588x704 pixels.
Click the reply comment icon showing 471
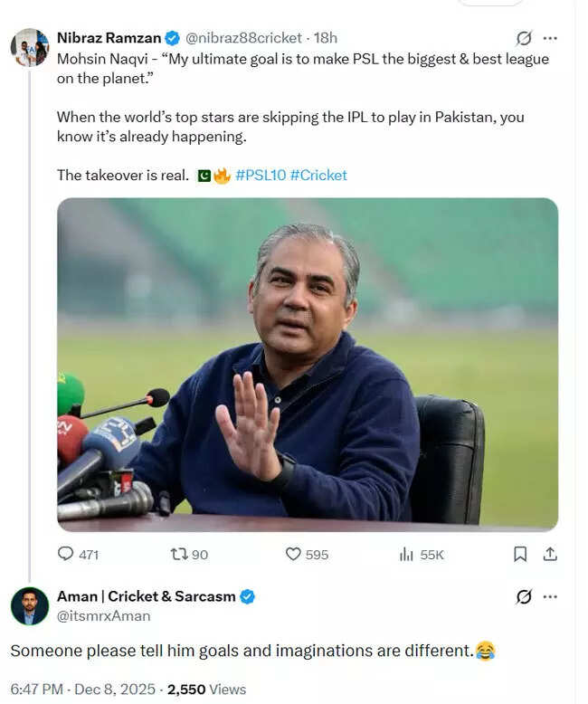tap(66, 554)
